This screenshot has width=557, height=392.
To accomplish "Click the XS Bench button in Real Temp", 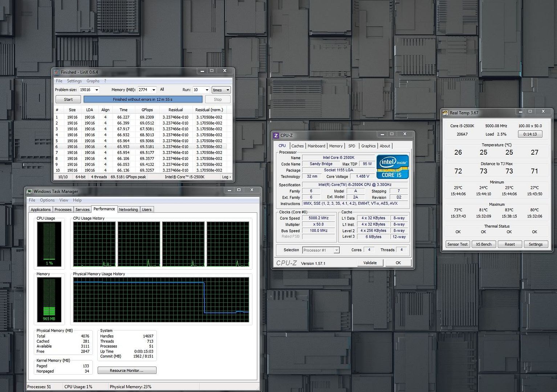I will pyautogui.click(x=484, y=244).
